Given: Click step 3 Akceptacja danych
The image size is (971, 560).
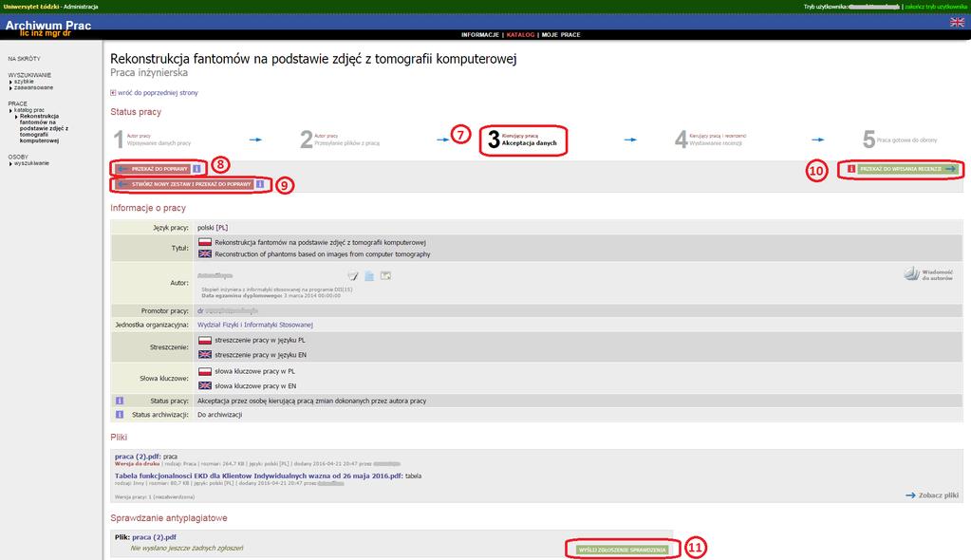Looking at the screenshot, I should pos(523,140).
